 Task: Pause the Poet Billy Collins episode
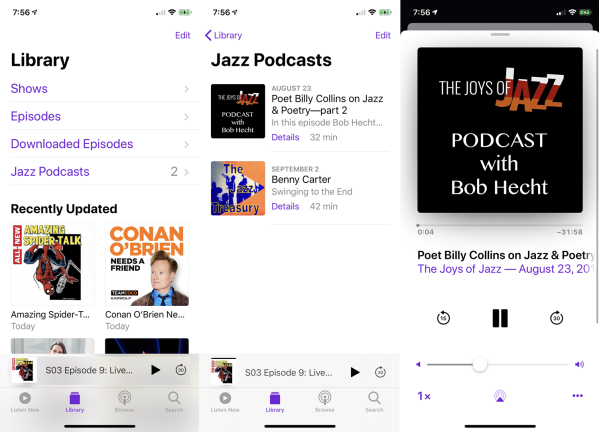[500, 318]
